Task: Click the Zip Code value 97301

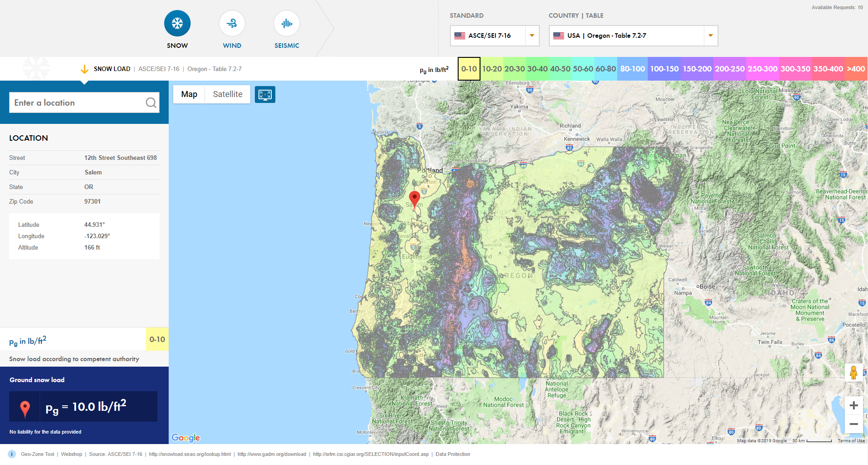Action: 93,201
